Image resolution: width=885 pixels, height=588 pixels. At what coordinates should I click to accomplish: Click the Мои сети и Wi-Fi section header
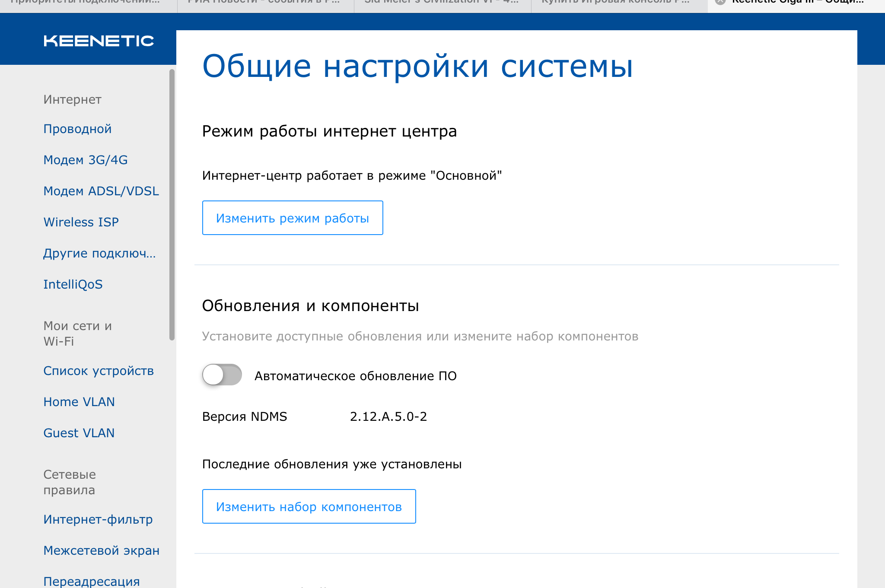tap(78, 334)
